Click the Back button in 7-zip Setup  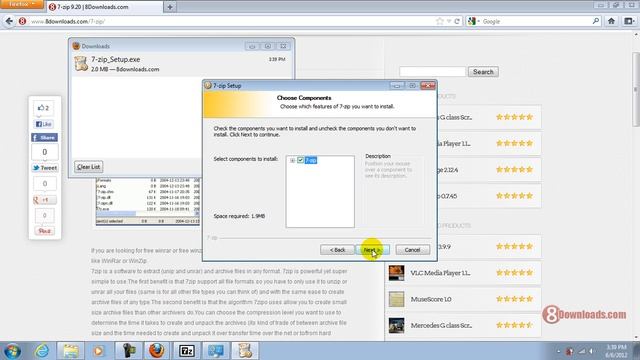pyautogui.click(x=337, y=250)
